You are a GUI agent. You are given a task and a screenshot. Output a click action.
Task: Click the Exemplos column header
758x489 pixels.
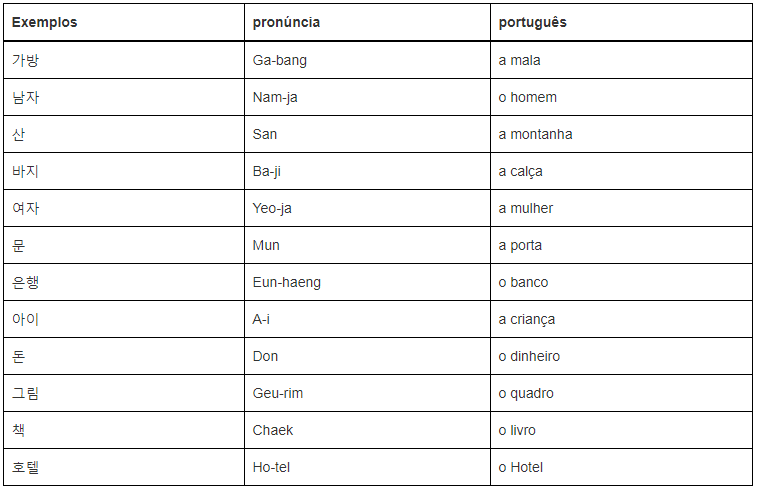[x=44, y=22]
